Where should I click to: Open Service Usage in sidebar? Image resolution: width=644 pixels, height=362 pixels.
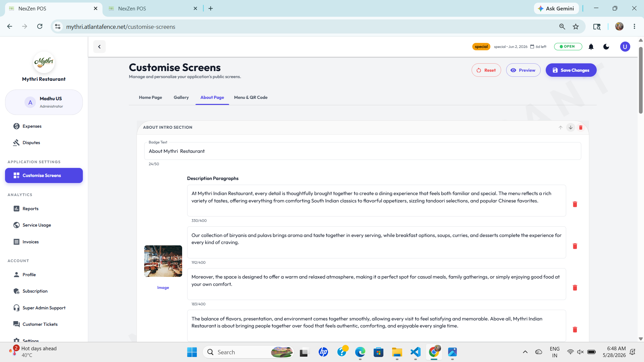tap(44, 225)
